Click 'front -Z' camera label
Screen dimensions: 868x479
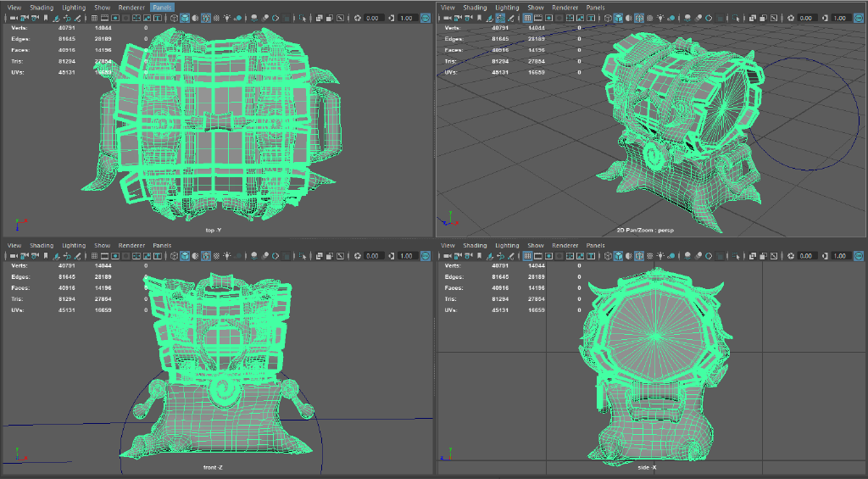pyautogui.click(x=213, y=467)
